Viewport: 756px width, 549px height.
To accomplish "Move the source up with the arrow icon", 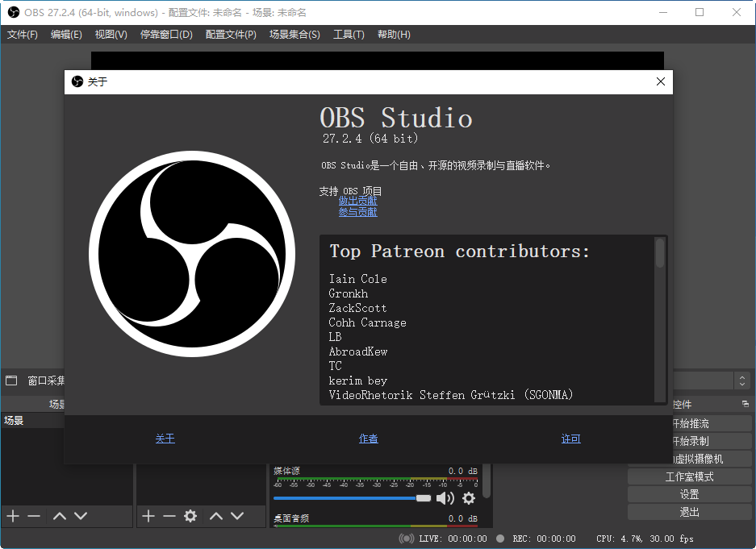I will point(216,516).
